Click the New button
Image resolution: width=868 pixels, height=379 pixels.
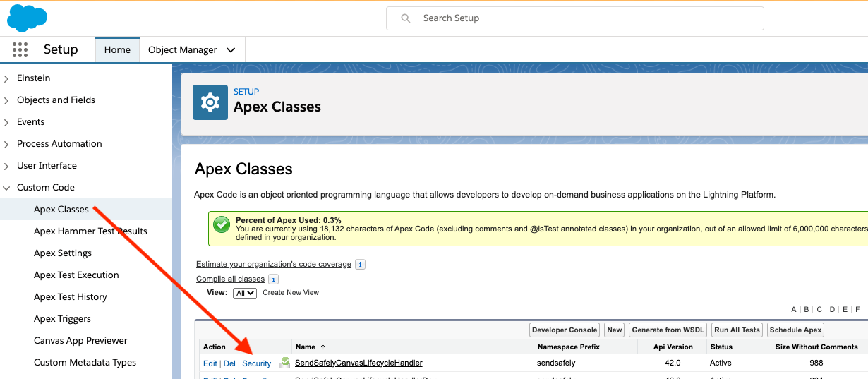click(x=615, y=330)
